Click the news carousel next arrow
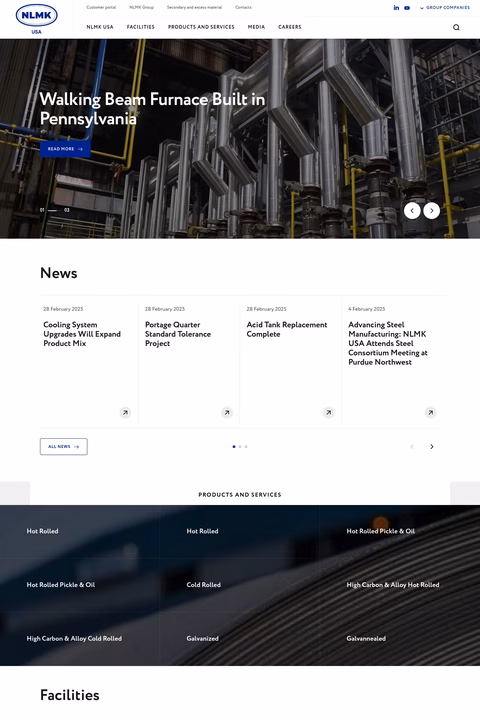Viewport: 480px width, 720px height. pyautogui.click(x=432, y=446)
